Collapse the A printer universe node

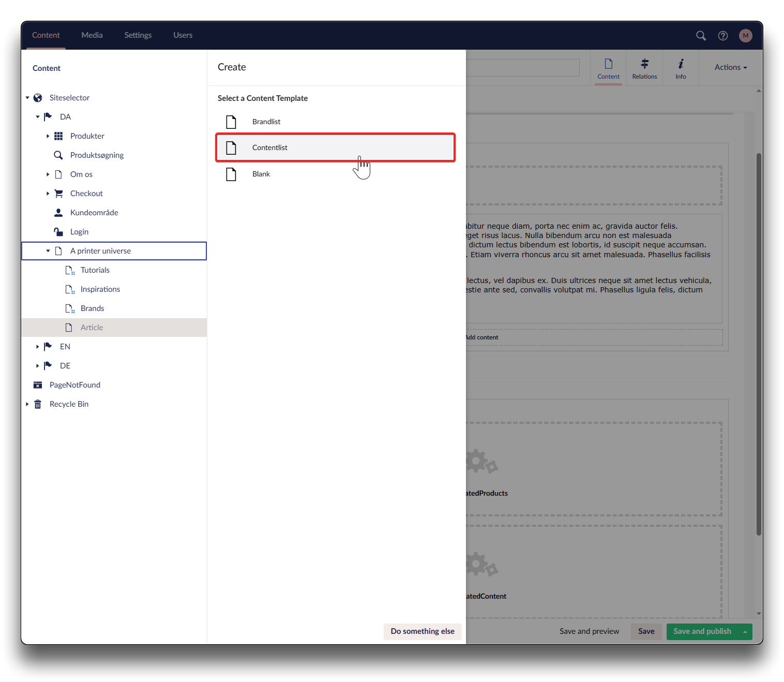(x=48, y=251)
